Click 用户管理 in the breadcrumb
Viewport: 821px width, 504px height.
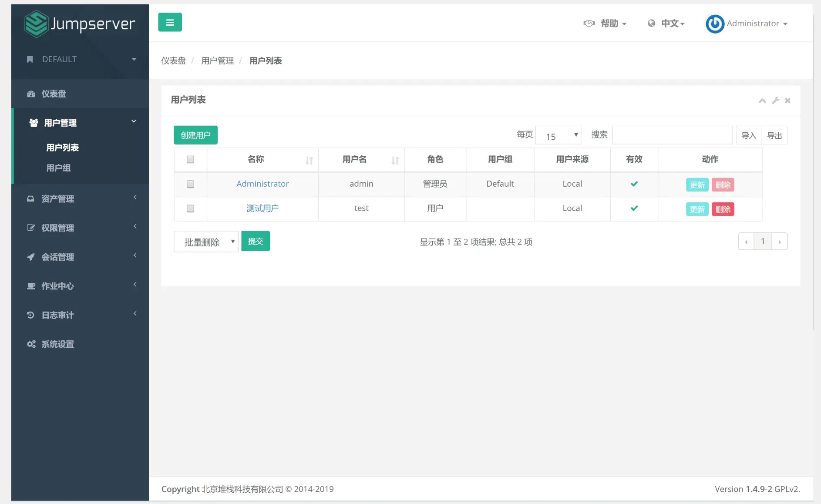click(x=217, y=61)
